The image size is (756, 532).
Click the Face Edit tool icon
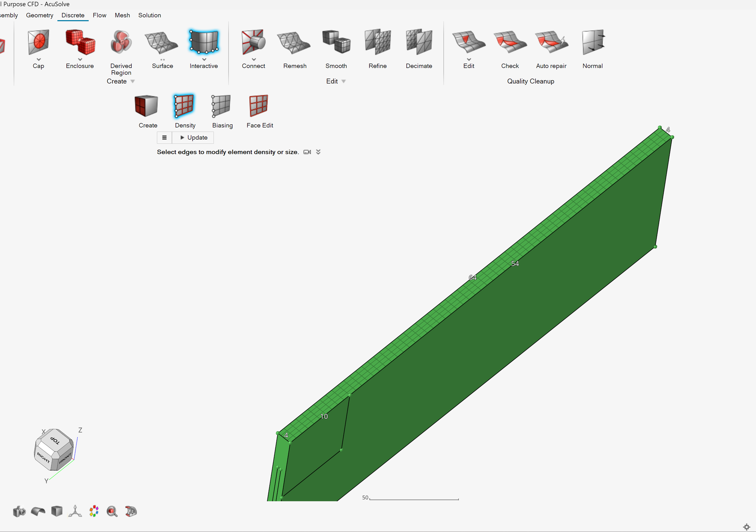[259, 106]
